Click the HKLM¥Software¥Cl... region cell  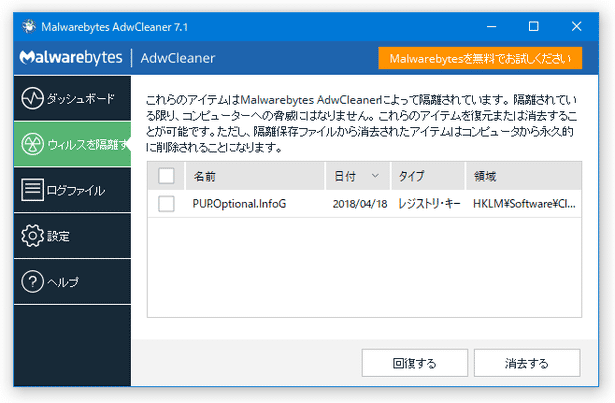pyautogui.click(x=524, y=204)
